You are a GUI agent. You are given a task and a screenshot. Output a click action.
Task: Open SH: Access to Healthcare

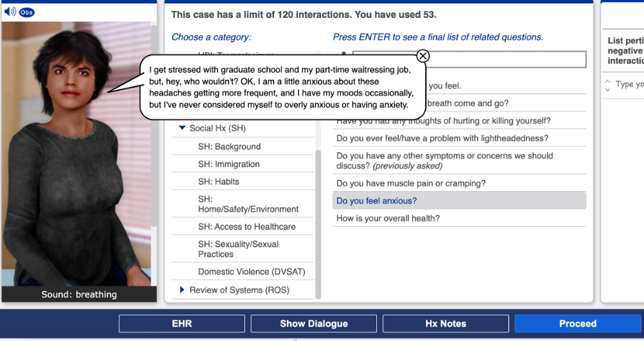(246, 227)
